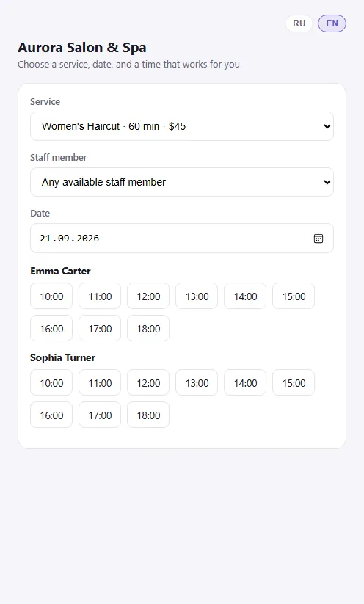Viewport: 364px width, 604px height.
Task: Choose 12:00 with Sophia Turner
Action: point(148,383)
